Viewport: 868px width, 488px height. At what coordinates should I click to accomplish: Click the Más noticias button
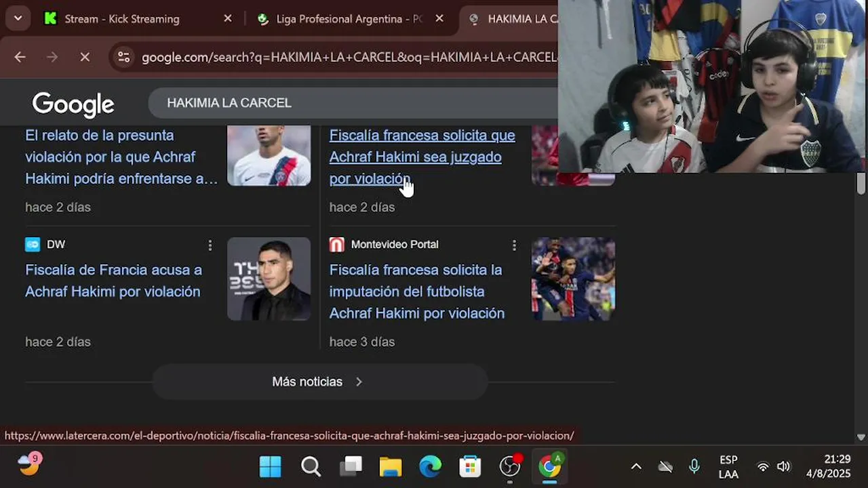coord(319,382)
